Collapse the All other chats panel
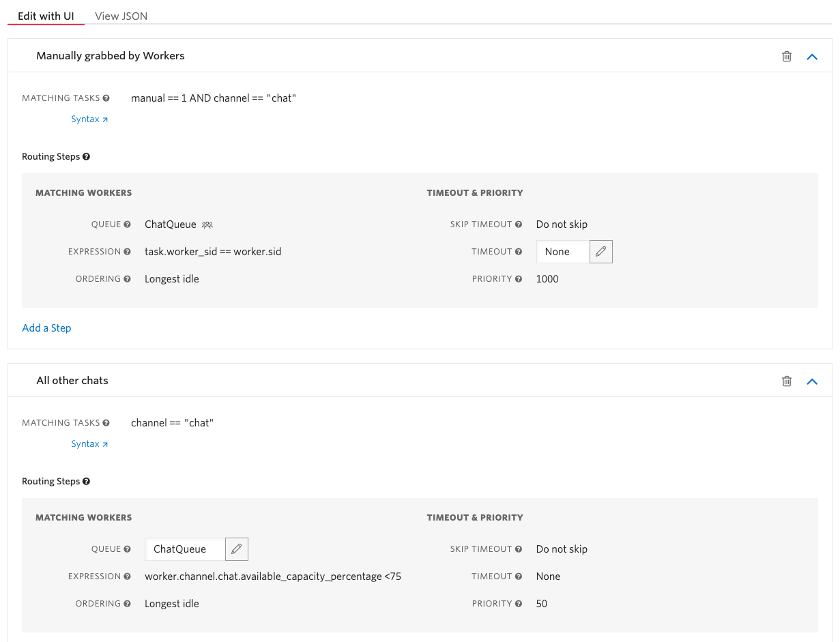This screenshot has height=642, width=840. point(811,381)
